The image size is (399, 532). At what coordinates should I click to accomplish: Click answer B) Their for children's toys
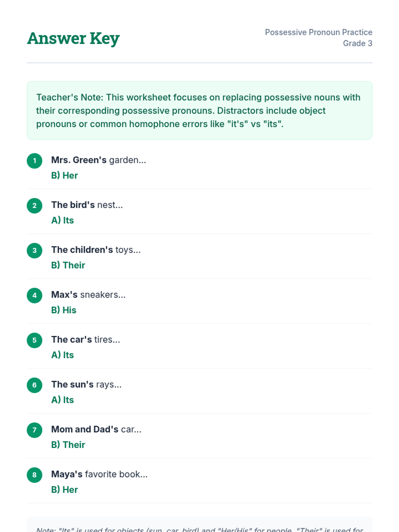(x=68, y=265)
